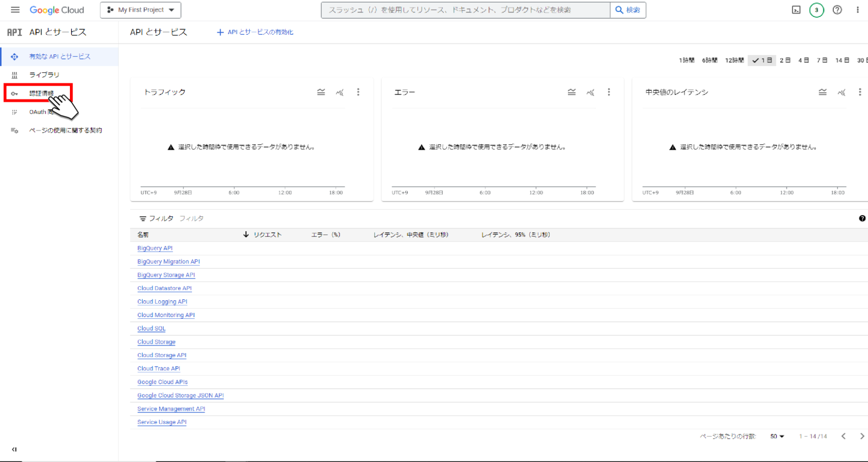Select the 1時間 time range
The image size is (868, 462).
tap(686, 60)
